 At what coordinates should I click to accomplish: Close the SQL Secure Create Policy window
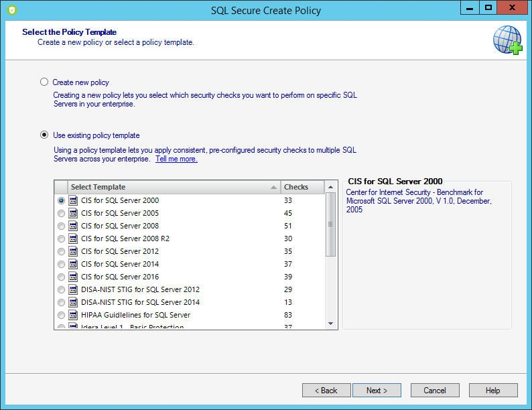point(513,7)
